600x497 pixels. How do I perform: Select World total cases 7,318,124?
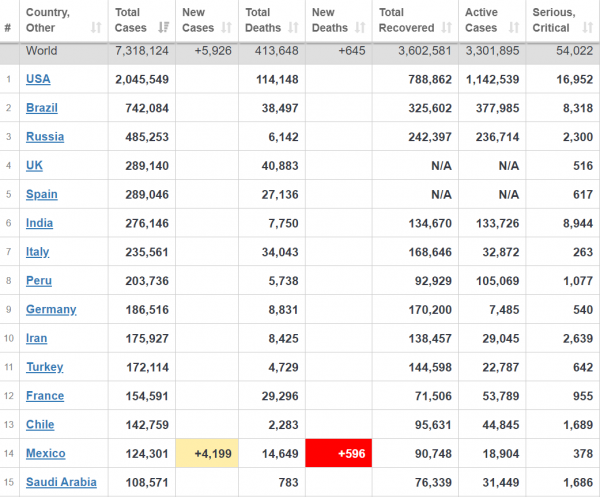pyautogui.click(x=142, y=51)
